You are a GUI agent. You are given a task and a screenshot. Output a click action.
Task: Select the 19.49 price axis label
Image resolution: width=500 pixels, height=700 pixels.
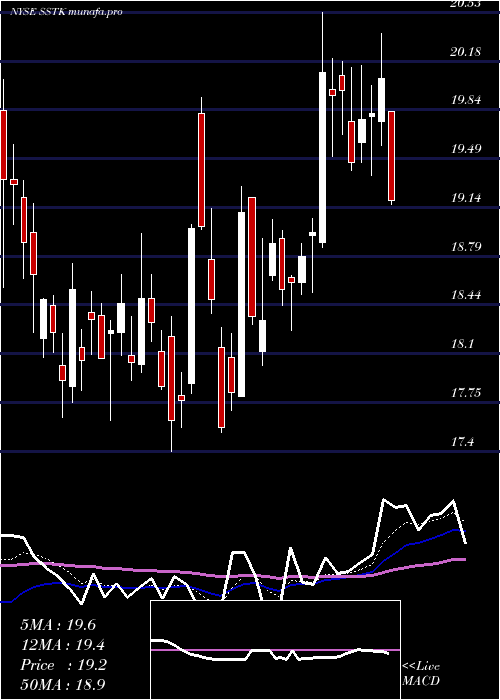[x=466, y=149]
